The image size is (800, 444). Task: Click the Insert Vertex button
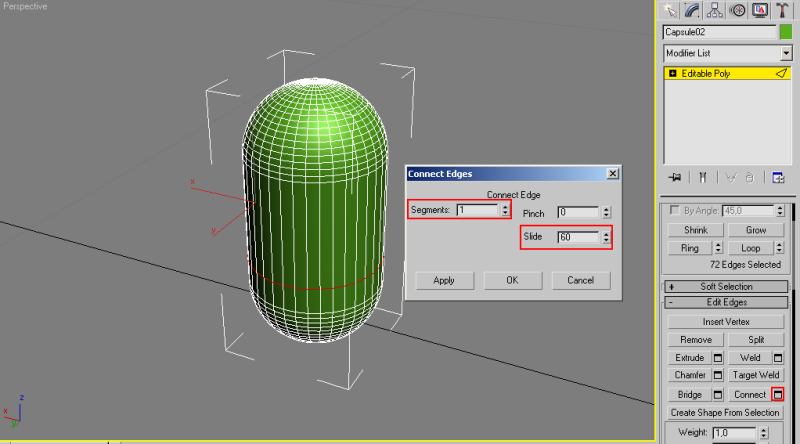click(726, 322)
